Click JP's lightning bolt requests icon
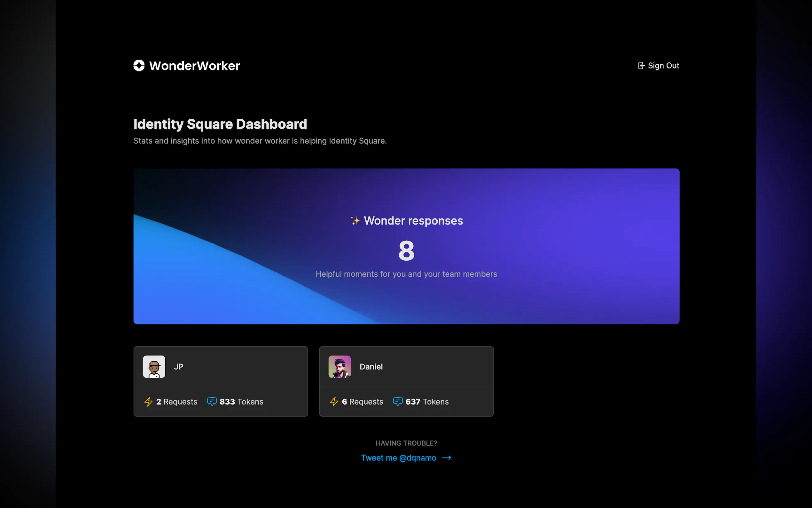Image resolution: width=812 pixels, height=508 pixels. (148, 401)
